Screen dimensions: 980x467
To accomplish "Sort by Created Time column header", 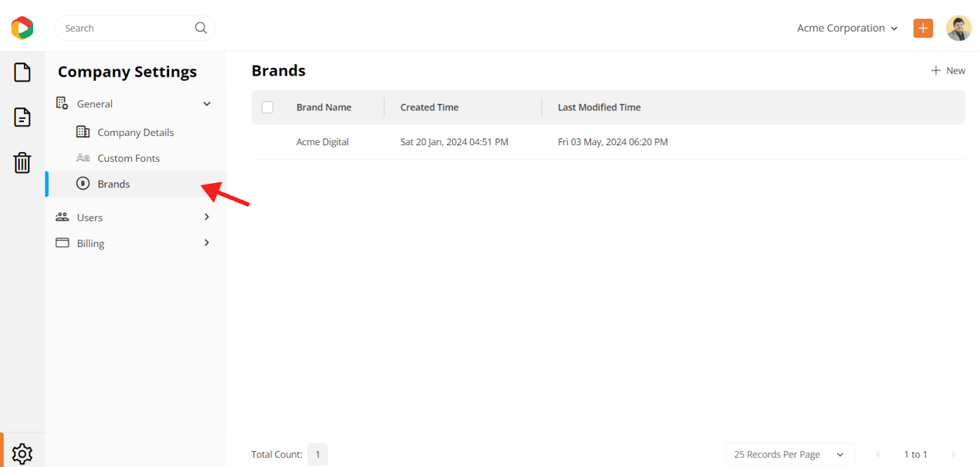I will (x=429, y=107).
